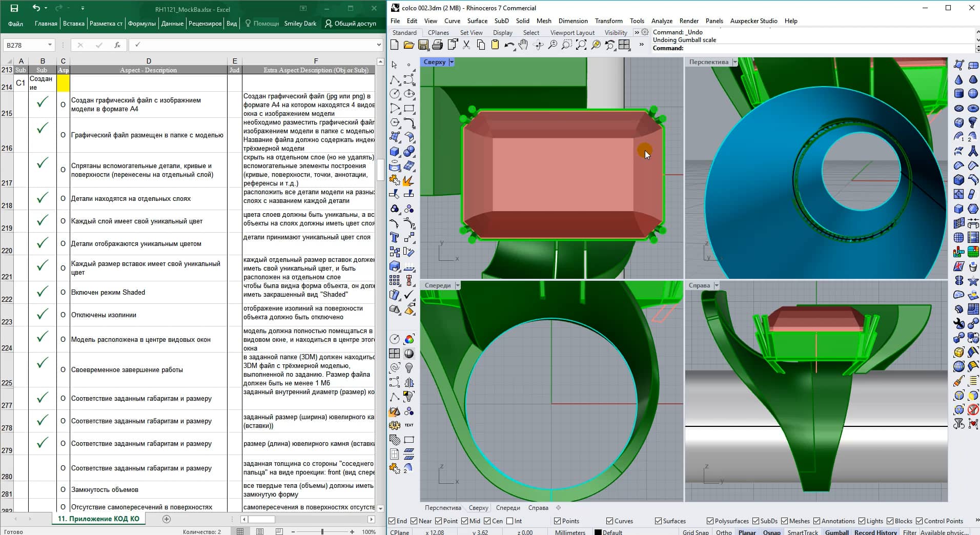Viewport: 980px width, 535px height.
Task: Toggle Gumball in the status bar
Action: [x=836, y=532]
